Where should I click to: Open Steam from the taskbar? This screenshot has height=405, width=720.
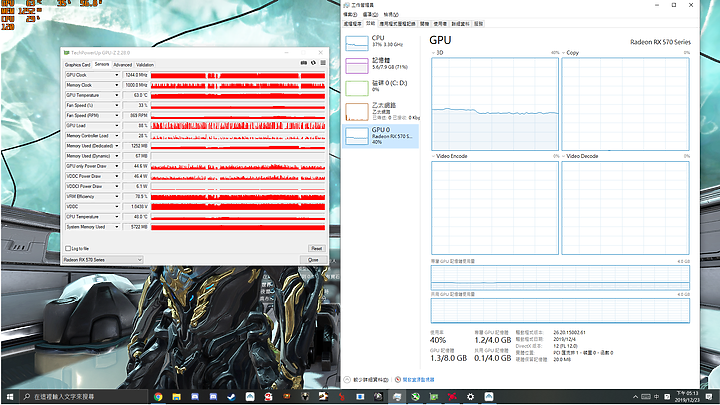[x=231, y=397]
